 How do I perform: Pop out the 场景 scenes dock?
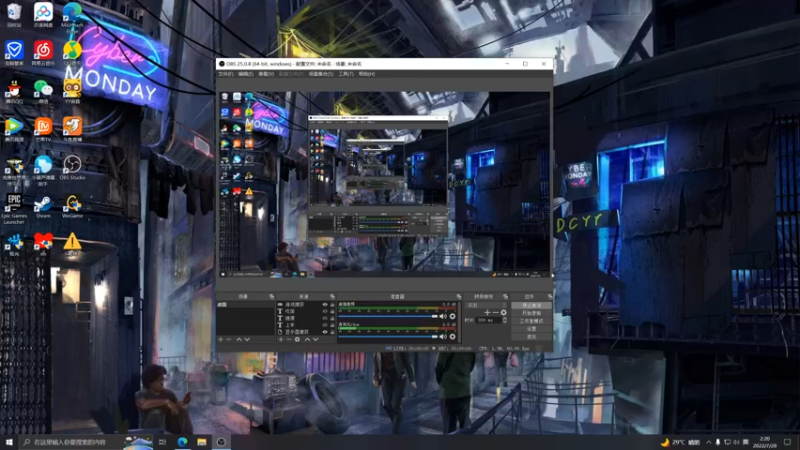point(271,296)
